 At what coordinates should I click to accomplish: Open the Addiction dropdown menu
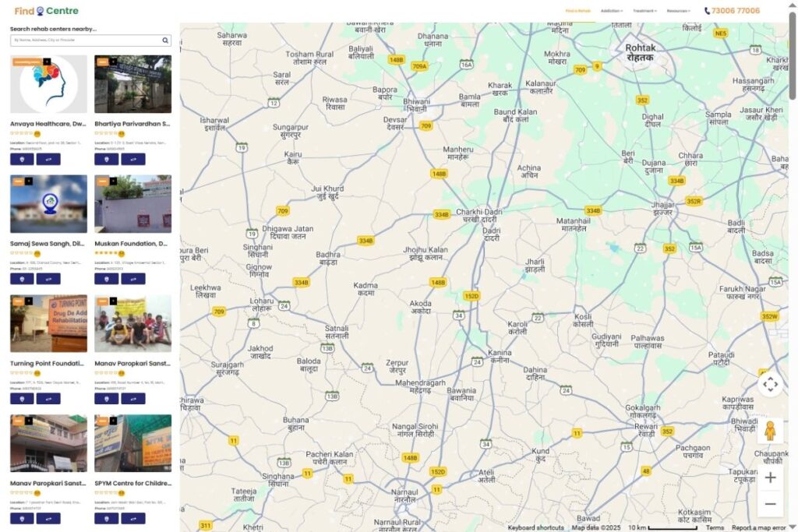611,9
